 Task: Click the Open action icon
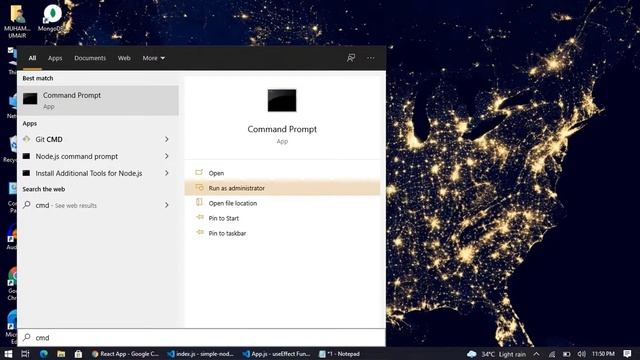coord(199,173)
